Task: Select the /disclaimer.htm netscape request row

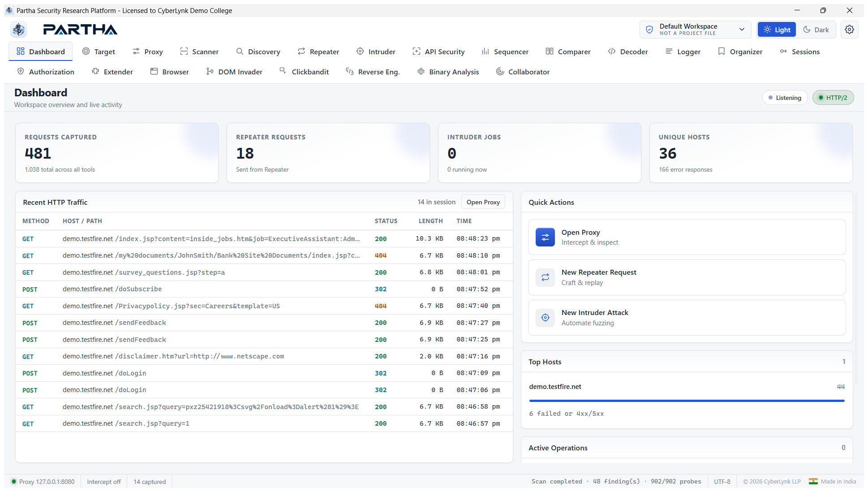Action: 264,356
